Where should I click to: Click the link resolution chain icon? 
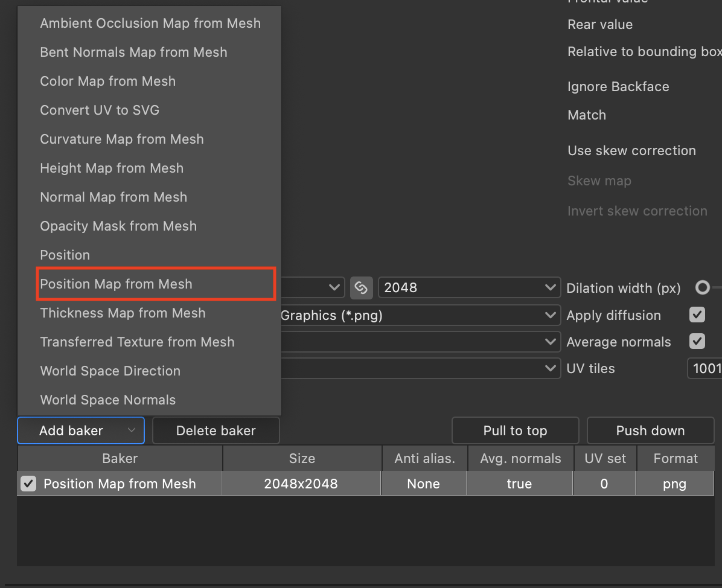tap(361, 288)
